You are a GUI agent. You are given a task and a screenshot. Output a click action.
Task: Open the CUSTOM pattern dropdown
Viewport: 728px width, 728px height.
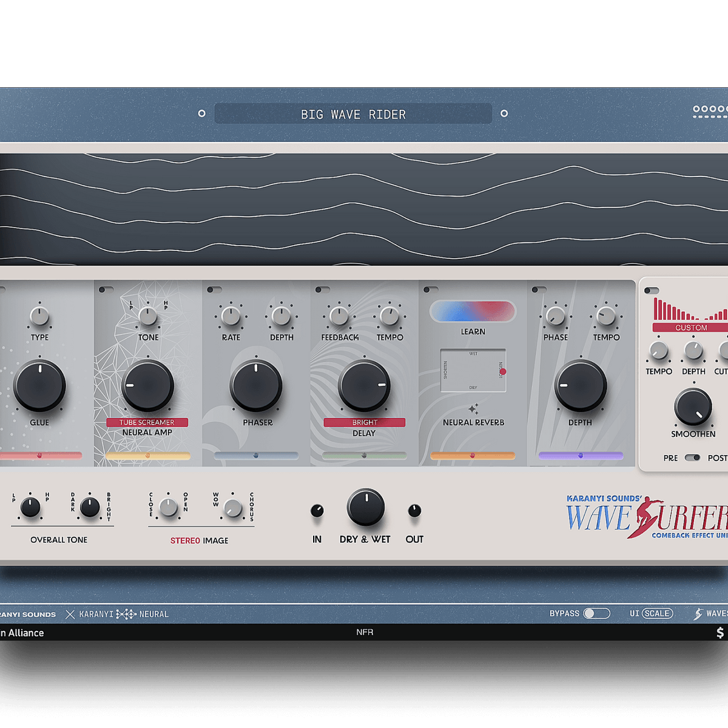coord(691,328)
